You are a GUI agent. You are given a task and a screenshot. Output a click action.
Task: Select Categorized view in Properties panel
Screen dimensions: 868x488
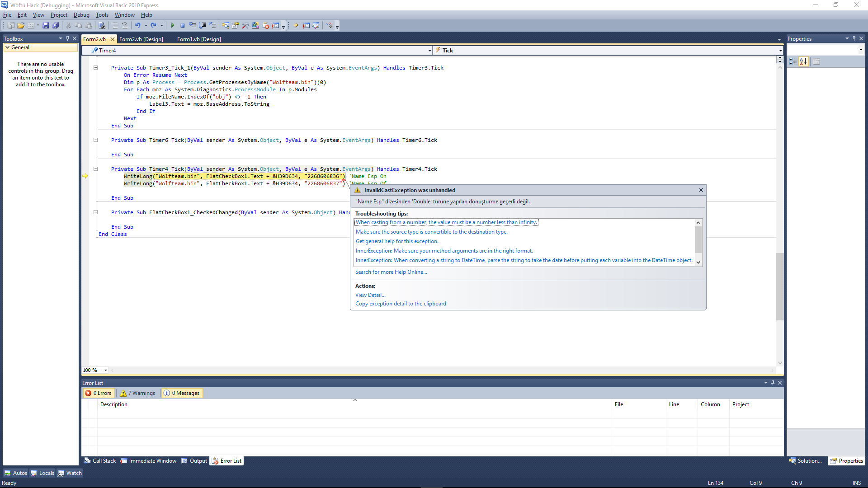(793, 61)
